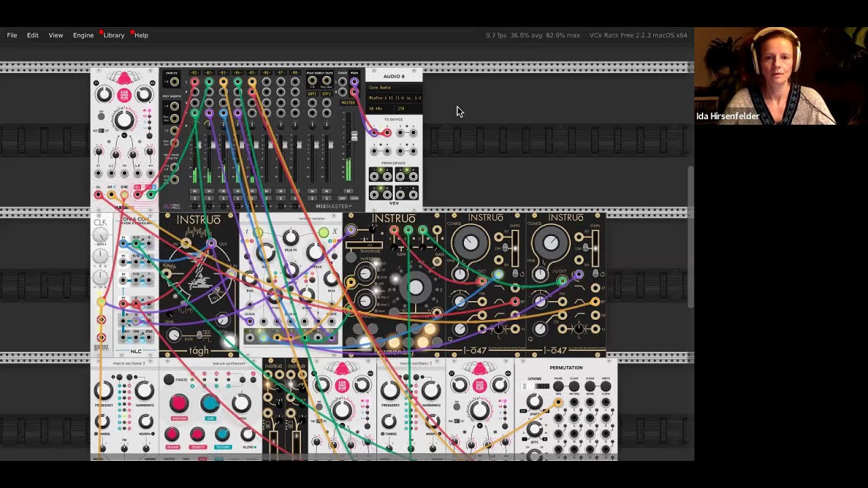Click the SHIFT knob on Permutation

534,401
